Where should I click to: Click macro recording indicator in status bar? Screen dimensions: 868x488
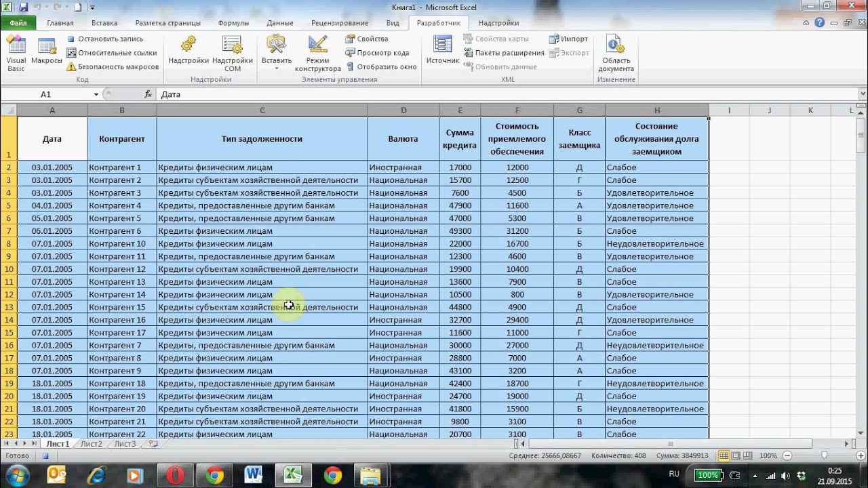[45, 456]
